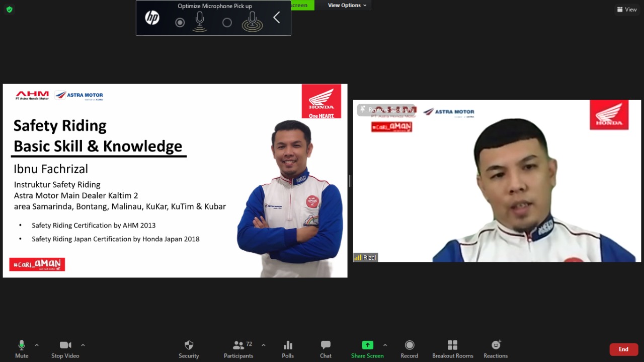The width and height of the screenshot is (644, 362).
Task: Click the red End button
Action: pos(623,349)
